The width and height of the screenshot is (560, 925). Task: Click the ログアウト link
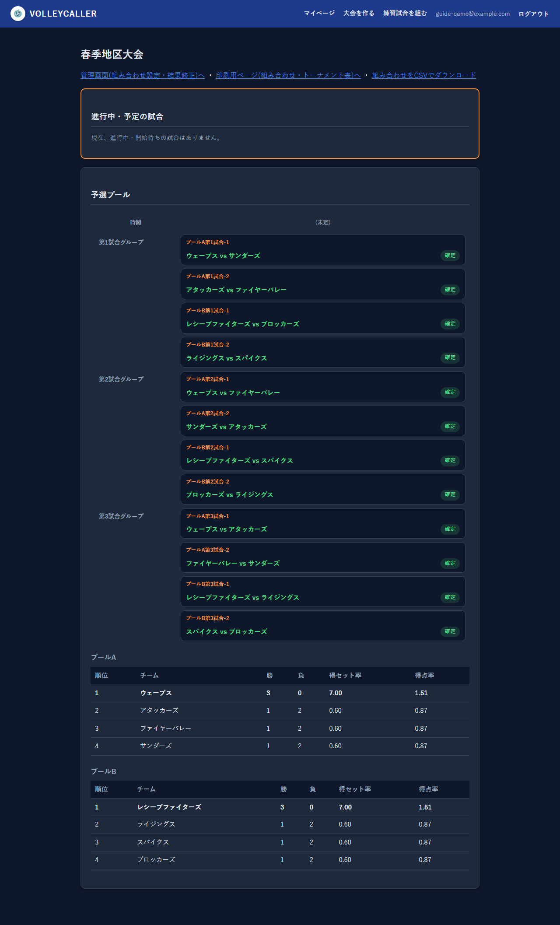(x=534, y=14)
